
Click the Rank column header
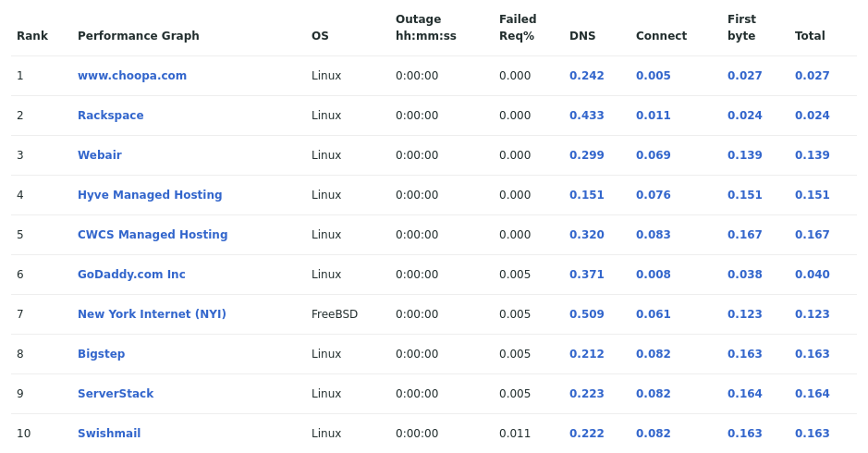point(32,36)
